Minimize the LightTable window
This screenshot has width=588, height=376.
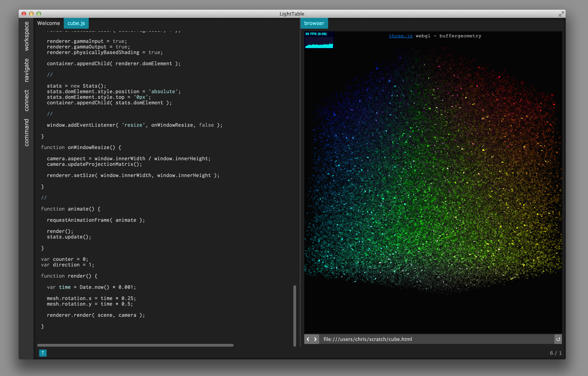click(x=31, y=14)
